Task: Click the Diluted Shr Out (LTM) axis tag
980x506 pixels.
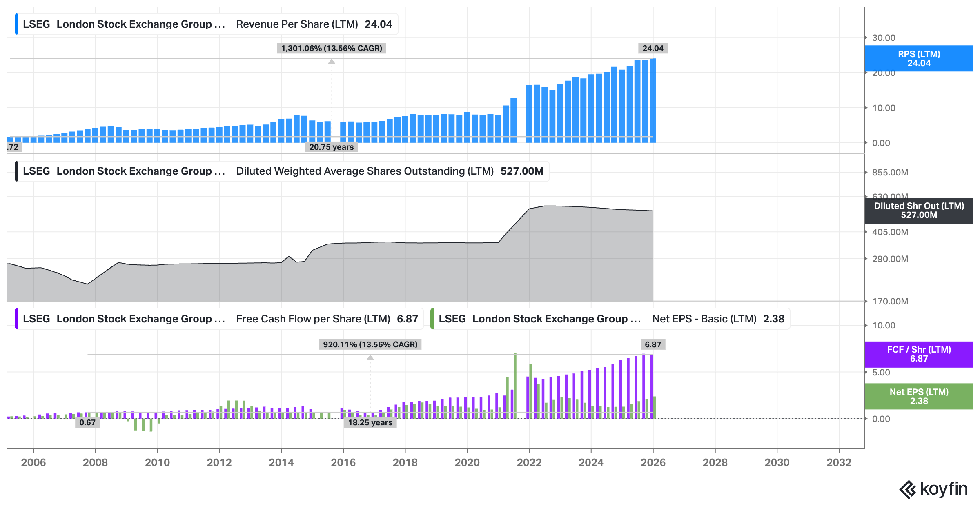Action: coord(919,211)
